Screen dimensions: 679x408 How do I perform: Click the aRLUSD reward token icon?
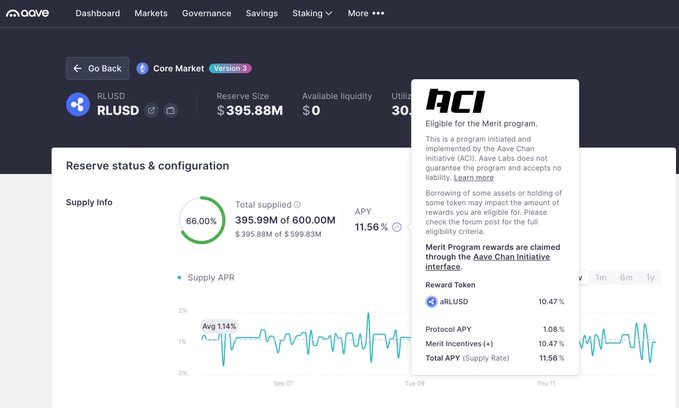(432, 301)
